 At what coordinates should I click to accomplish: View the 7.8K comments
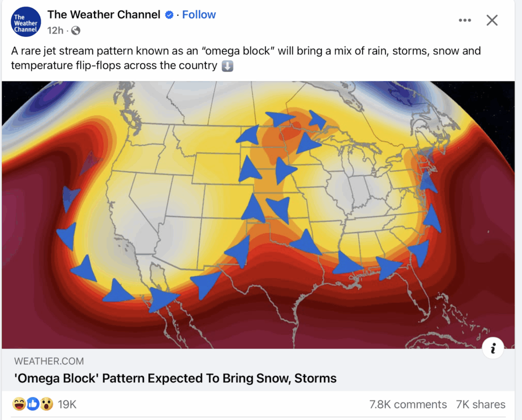point(408,404)
